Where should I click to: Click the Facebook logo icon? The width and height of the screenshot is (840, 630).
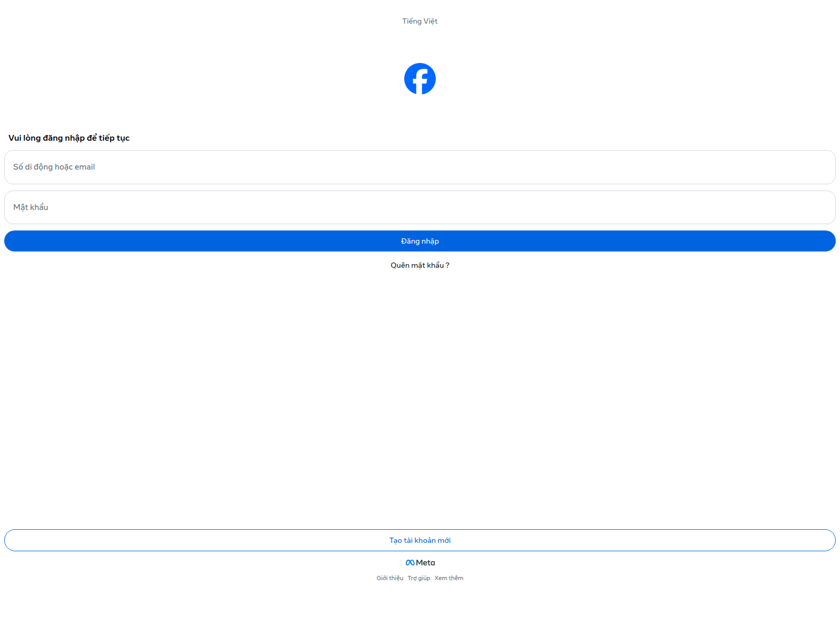click(x=420, y=79)
